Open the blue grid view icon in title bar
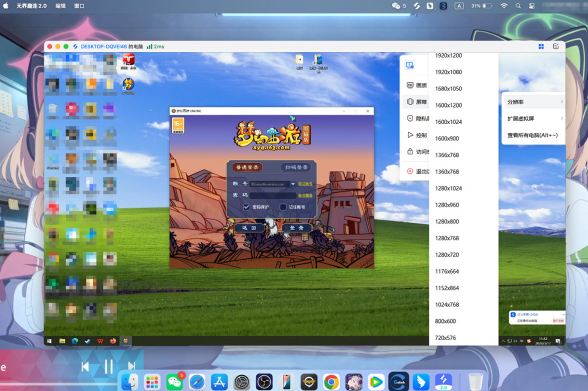This screenshot has width=588, height=391. click(x=541, y=47)
